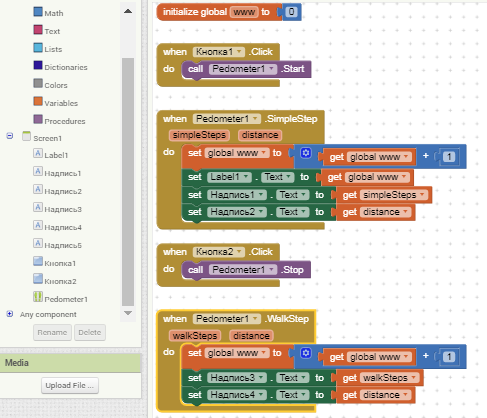Open the Media panel header
Screen dimensions: 487x418
tap(70, 363)
